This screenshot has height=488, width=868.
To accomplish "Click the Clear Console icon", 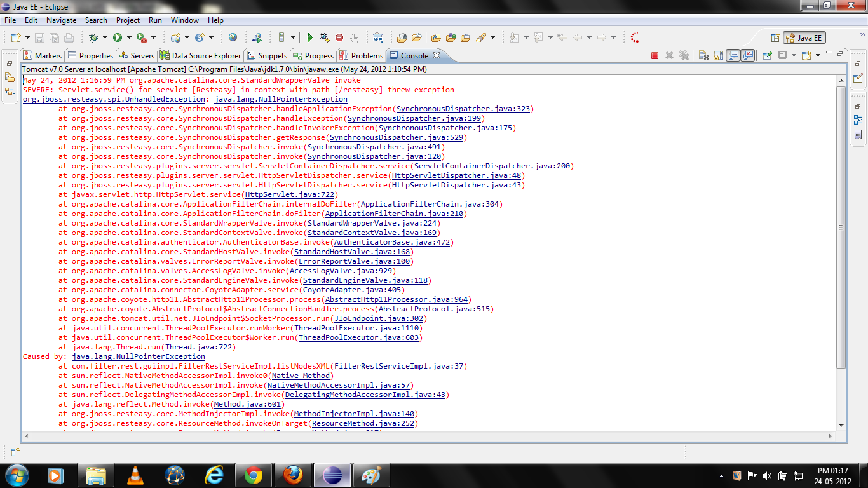I will [703, 55].
